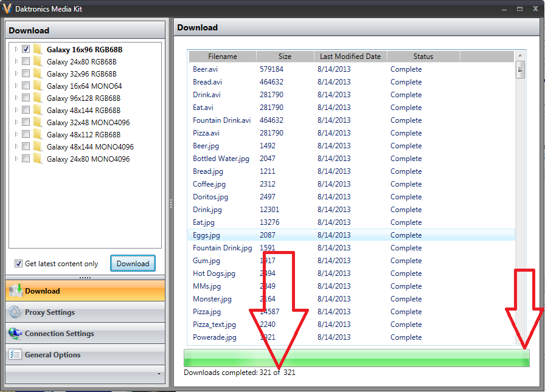This screenshot has height=392, width=545.
Task: Click the Daktronics logo in title bar
Action: 7,9
